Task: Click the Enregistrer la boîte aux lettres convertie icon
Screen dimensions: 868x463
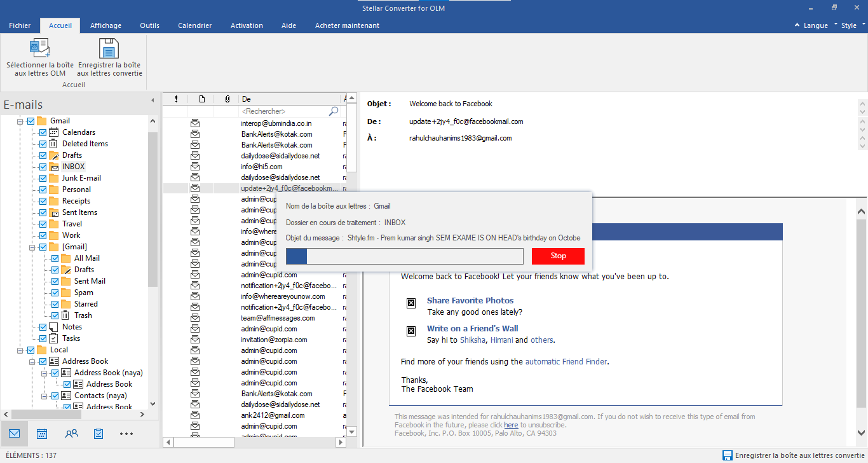Action: tap(108, 48)
